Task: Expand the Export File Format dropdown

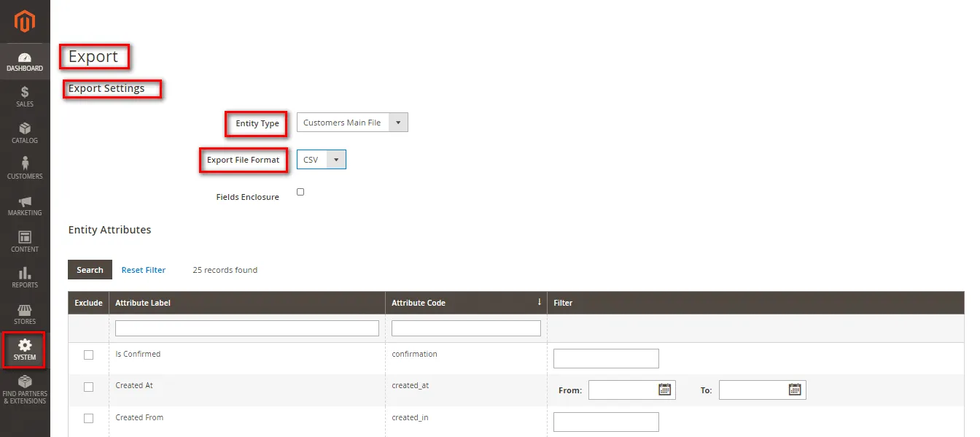Action: click(322, 160)
